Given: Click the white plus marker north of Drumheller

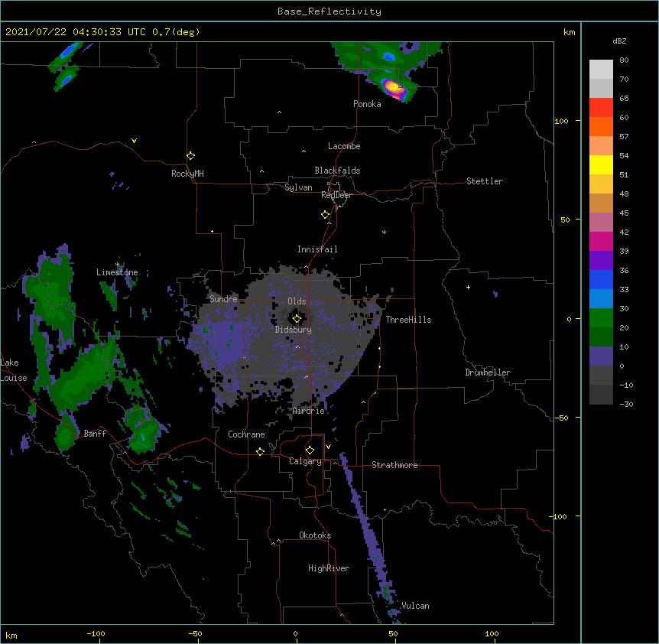Looking at the screenshot, I should (468, 287).
